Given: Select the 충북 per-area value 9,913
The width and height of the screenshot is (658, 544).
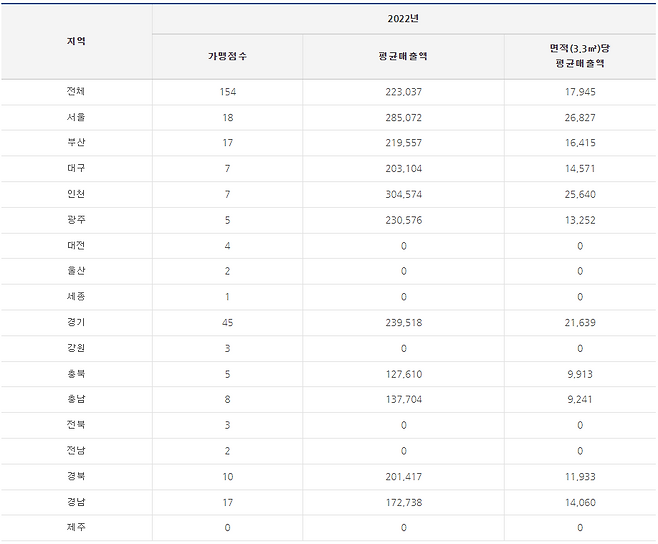Looking at the screenshot, I should pyautogui.click(x=580, y=376).
